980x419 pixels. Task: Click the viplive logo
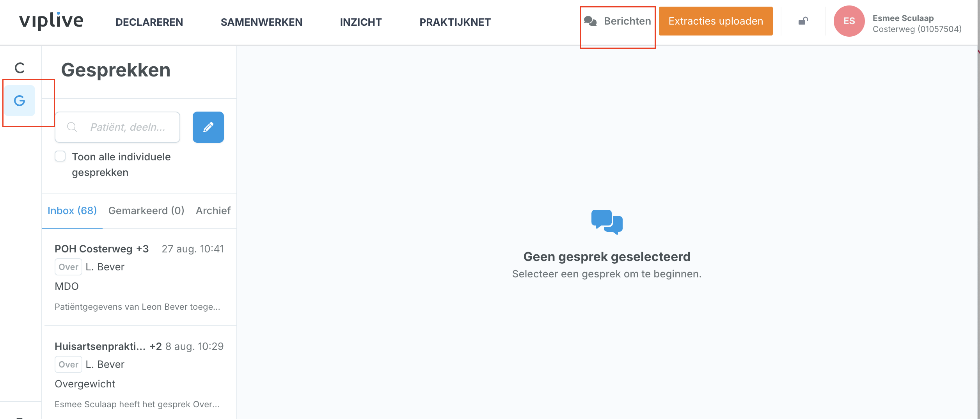[51, 21]
